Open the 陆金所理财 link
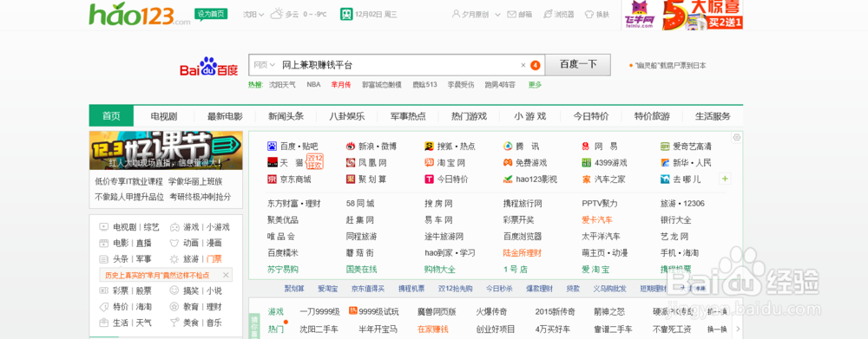This screenshot has height=339, width=868. 523,252
